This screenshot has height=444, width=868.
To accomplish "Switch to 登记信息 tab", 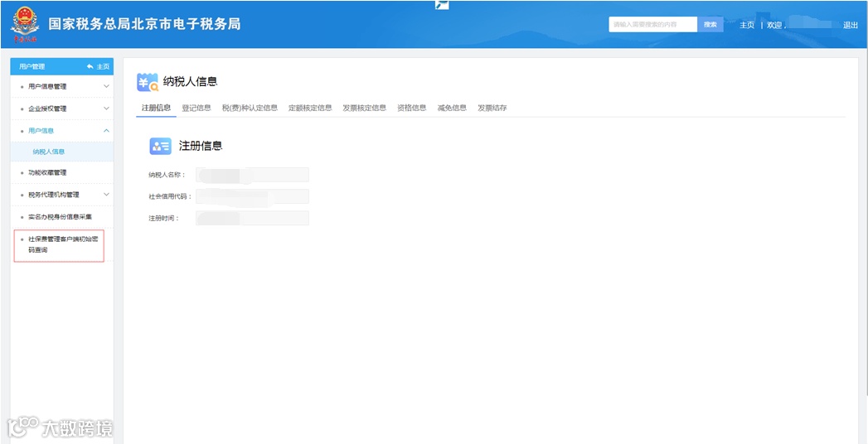I will click(196, 108).
